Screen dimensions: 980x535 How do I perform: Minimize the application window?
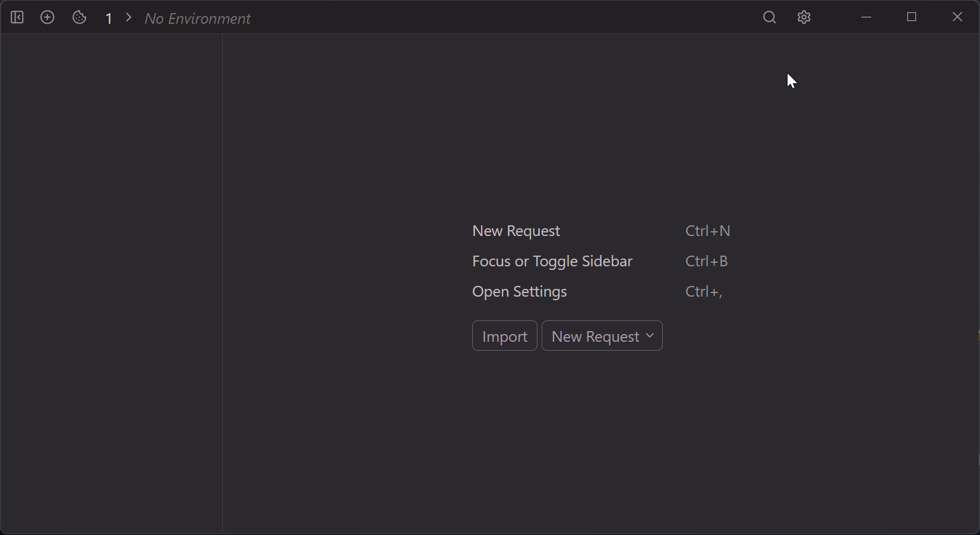click(x=867, y=17)
